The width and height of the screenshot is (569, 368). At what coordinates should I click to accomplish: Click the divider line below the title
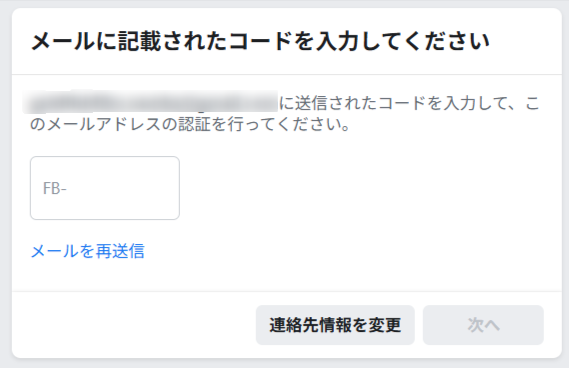tap(287, 74)
